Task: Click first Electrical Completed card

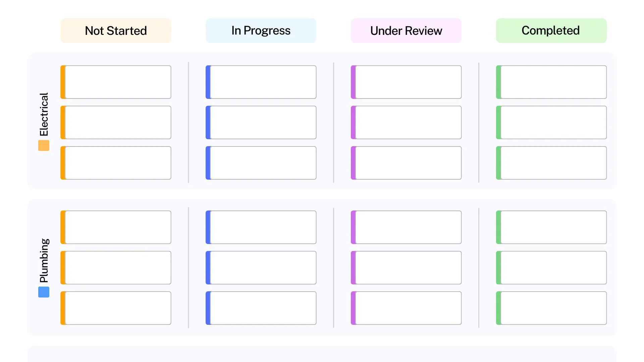Action: (x=551, y=82)
